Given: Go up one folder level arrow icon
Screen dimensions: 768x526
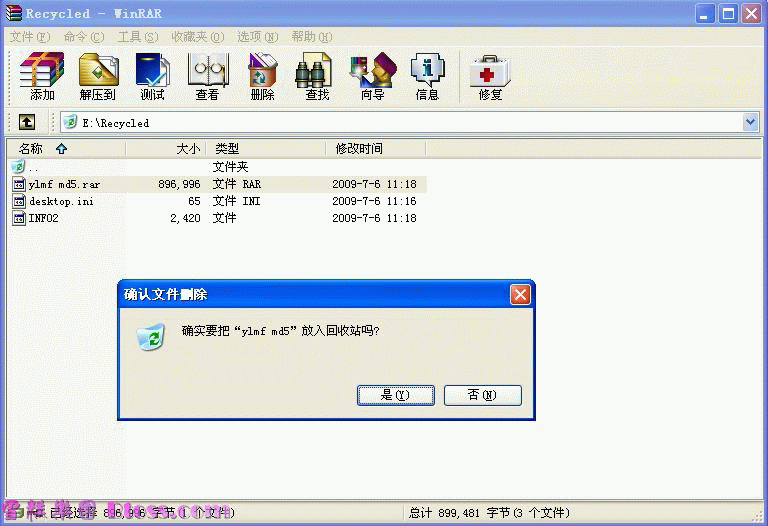Looking at the screenshot, I should pos(27,122).
